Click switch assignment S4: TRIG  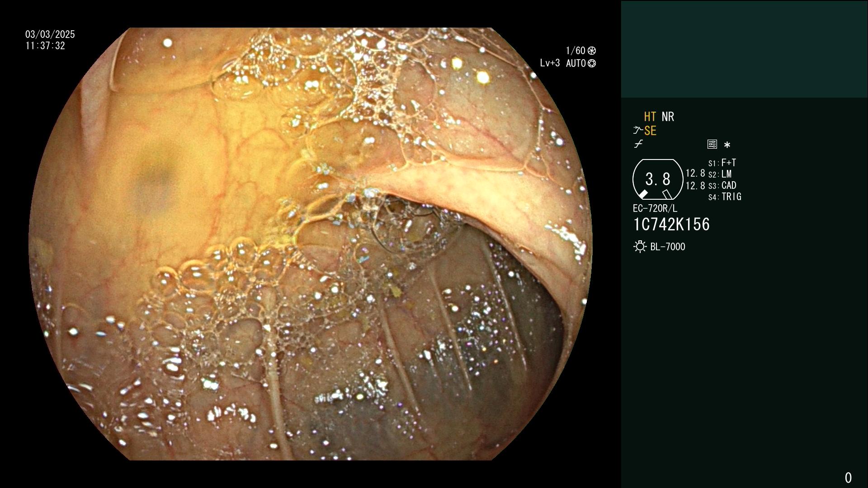[725, 197]
